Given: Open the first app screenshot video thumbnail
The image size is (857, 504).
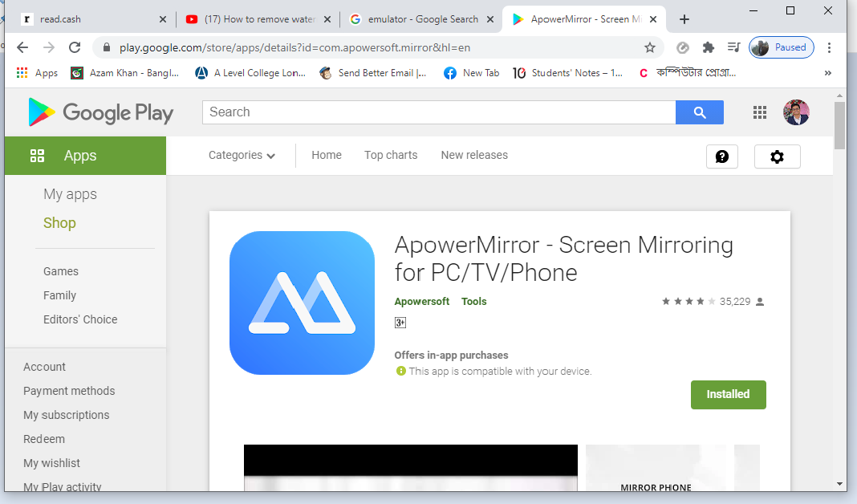Looking at the screenshot, I should [411, 468].
